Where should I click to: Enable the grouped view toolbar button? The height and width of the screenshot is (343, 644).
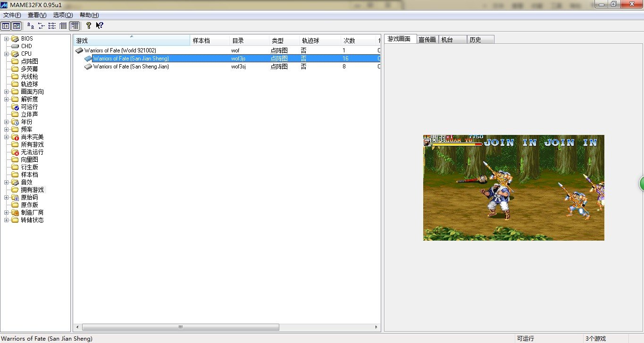click(74, 26)
